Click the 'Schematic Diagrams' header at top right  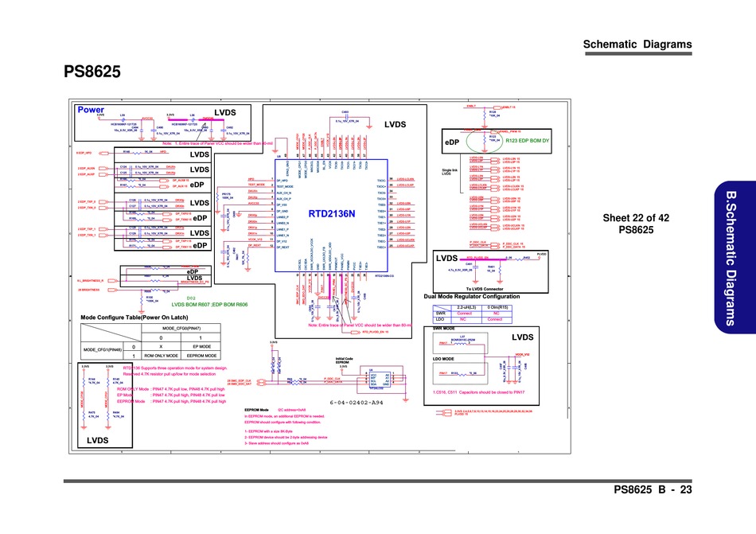pos(637,45)
